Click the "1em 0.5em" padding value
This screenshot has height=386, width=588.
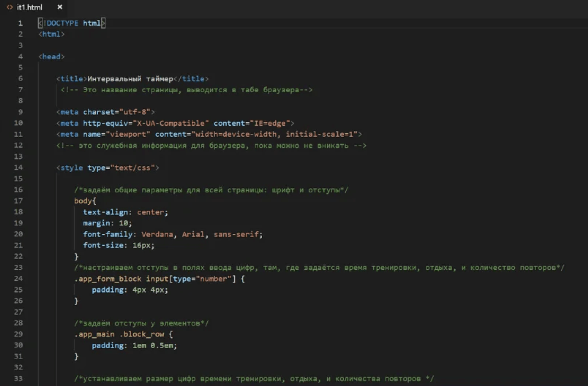tap(153, 346)
